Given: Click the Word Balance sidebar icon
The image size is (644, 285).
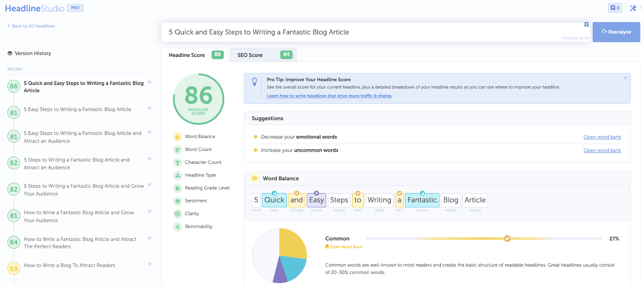Looking at the screenshot, I should [178, 137].
